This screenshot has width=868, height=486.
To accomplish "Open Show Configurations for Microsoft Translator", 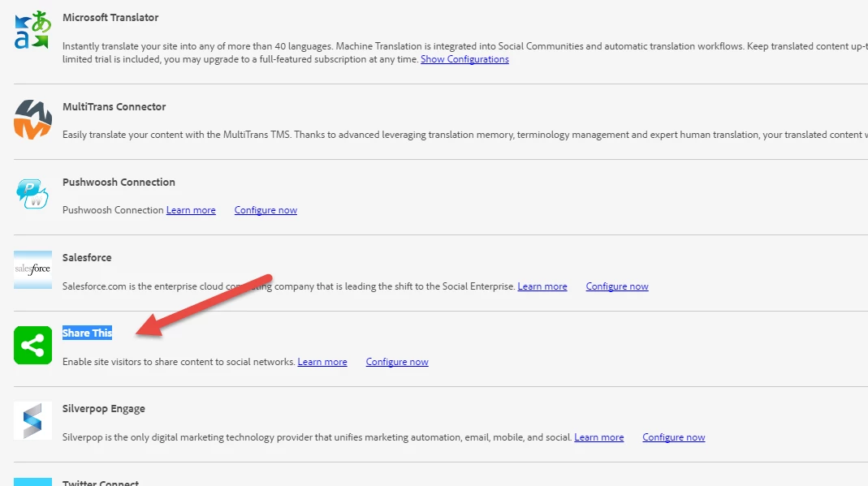I will [x=464, y=59].
